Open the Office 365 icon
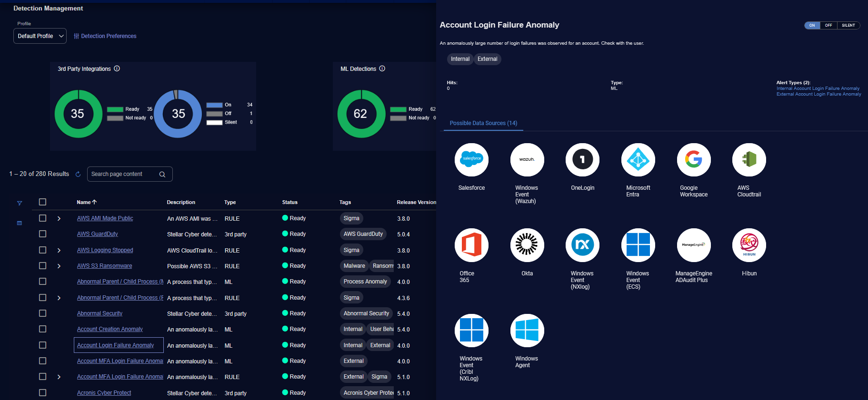This screenshot has width=868, height=400. pyautogui.click(x=471, y=245)
